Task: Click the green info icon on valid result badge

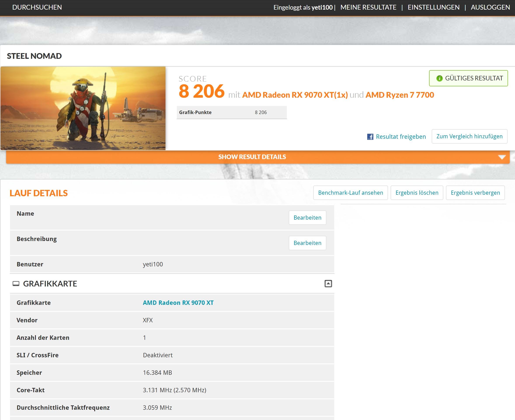Action: [439, 78]
